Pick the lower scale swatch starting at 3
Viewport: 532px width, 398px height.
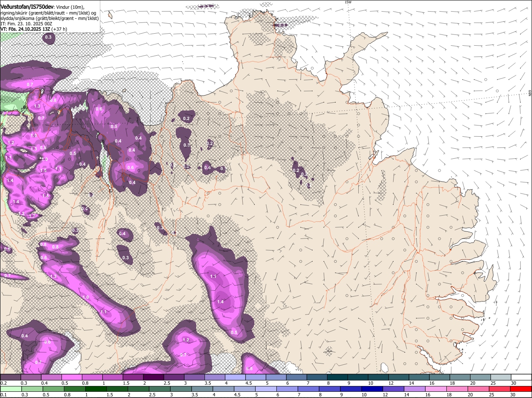click(181, 389)
